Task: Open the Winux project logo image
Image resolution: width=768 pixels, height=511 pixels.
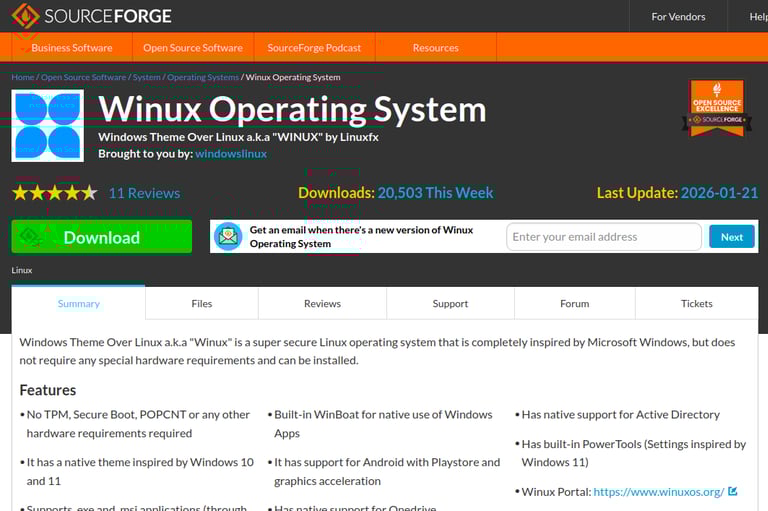Action: [x=48, y=125]
